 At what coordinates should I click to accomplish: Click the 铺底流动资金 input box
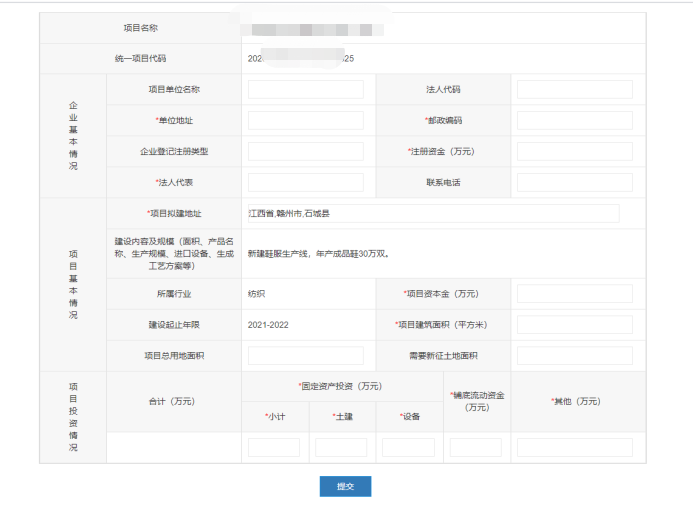[476, 448]
